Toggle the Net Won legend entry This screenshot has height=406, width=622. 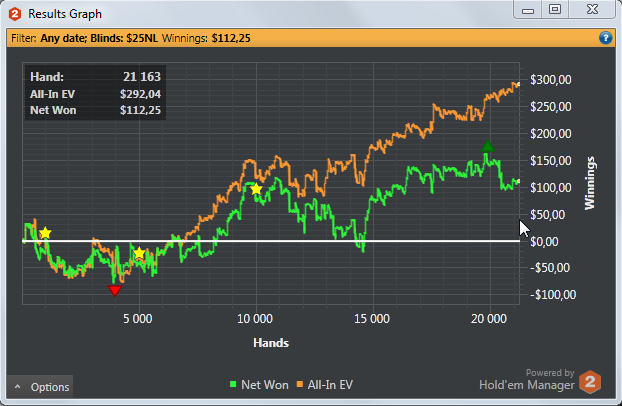click(x=259, y=385)
